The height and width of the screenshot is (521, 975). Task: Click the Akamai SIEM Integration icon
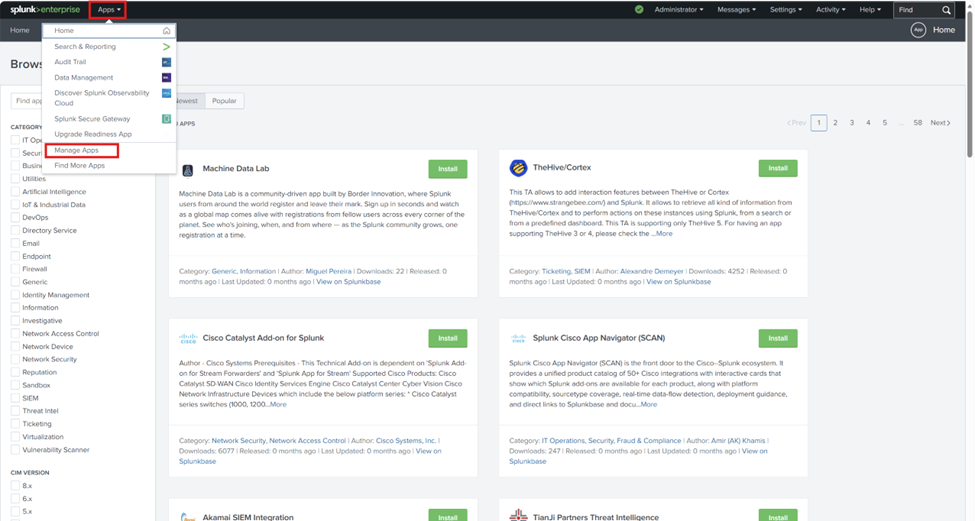pyautogui.click(x=188, y=517)
